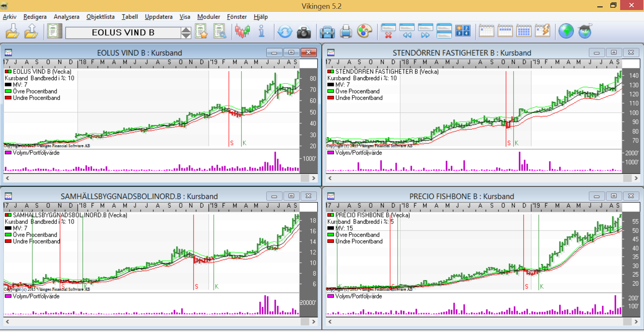The height and width of the screenshot is (332, 644).
Task: Click the EOLUS VIND B object name field
Action: (123, 33)
